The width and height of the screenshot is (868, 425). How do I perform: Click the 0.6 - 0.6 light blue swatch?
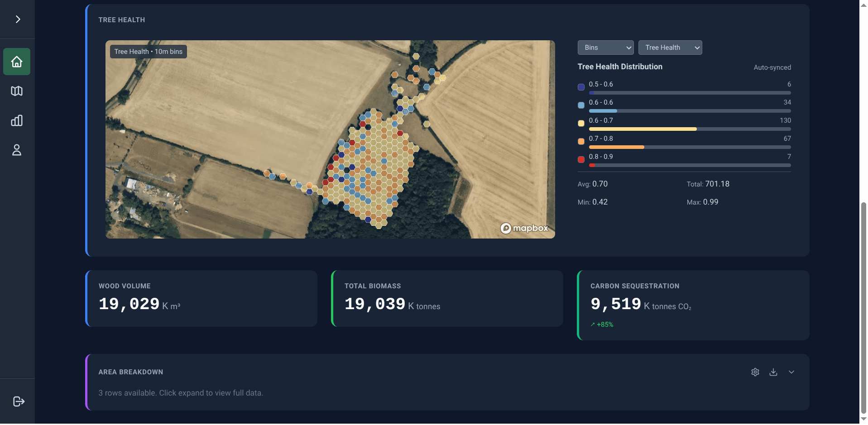coord(581,105)
